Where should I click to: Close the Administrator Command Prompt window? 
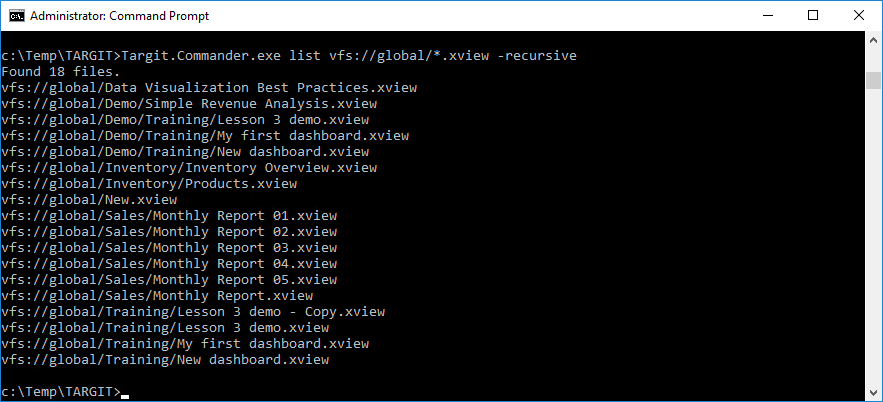(859, 15)
